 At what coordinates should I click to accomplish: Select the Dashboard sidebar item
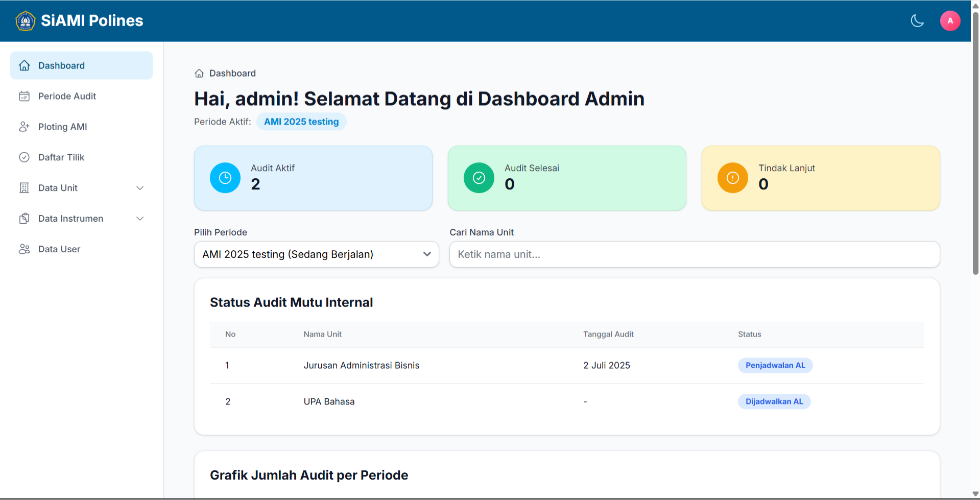click(x=61, y=65)
